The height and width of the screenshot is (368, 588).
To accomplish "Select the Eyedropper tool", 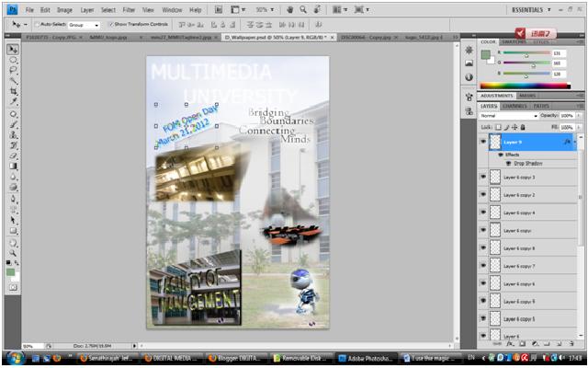I will (x=13, y=101).
